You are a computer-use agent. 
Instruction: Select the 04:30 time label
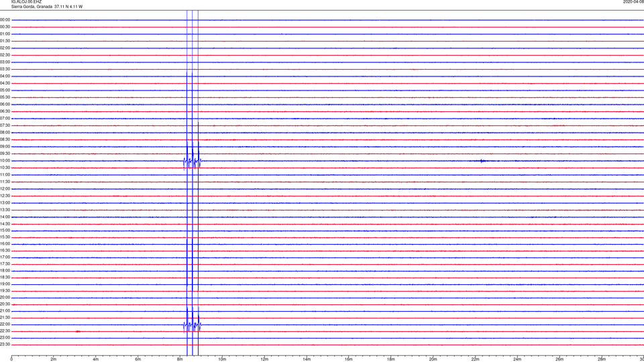point(5,83)
